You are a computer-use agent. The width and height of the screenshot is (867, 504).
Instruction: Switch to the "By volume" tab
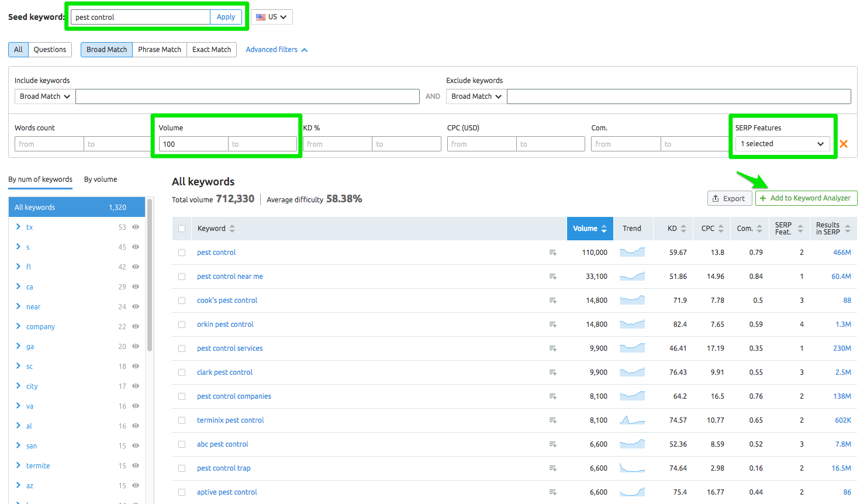pyautogui.click(x=99, y=179)
